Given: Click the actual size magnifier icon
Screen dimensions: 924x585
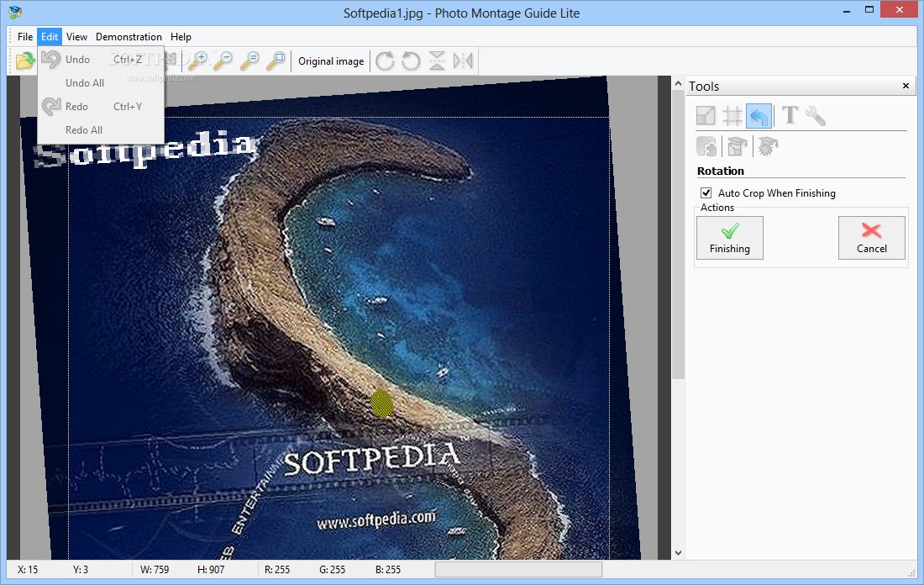Looking at the screenshot, I should pos(249,61).
